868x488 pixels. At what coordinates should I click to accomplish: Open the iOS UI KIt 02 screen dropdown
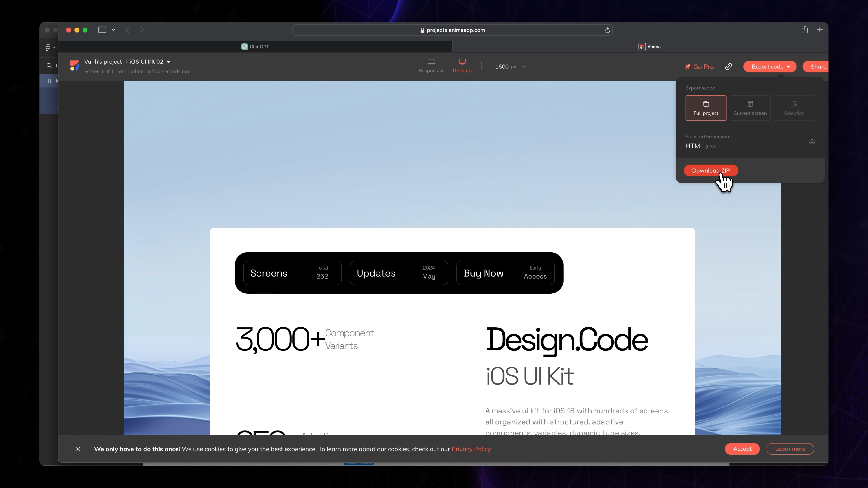click(169, 62)
